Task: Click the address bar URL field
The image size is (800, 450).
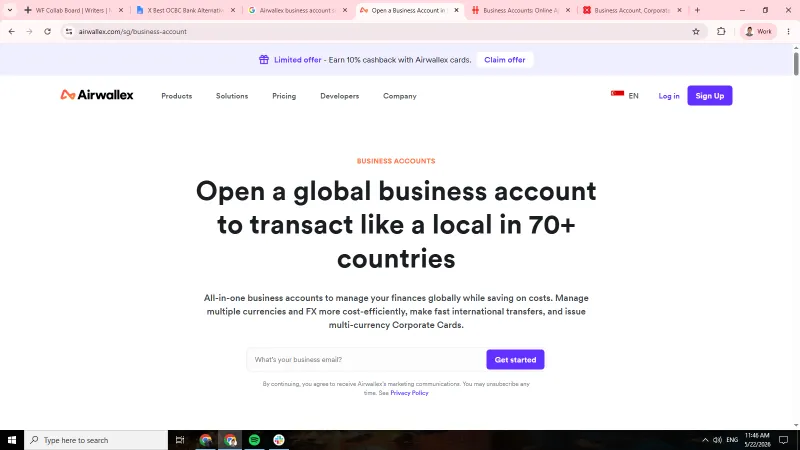Action: [383, 31]
